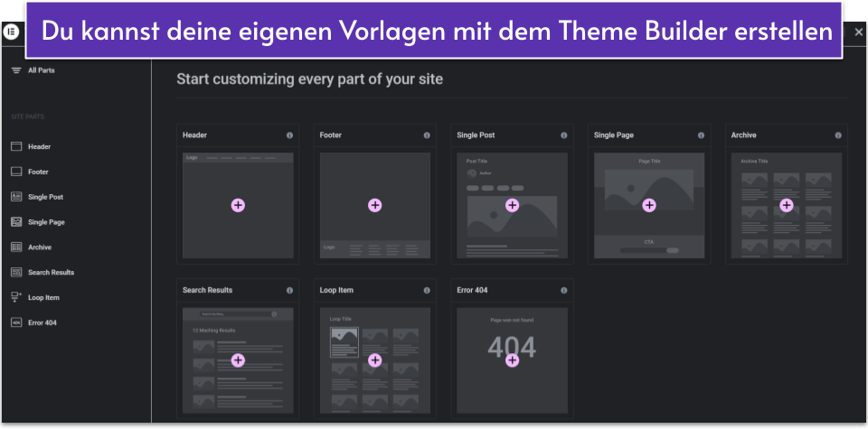Add a new Loop Item template
Screen dimensions: 868x429
coord(374,360)
